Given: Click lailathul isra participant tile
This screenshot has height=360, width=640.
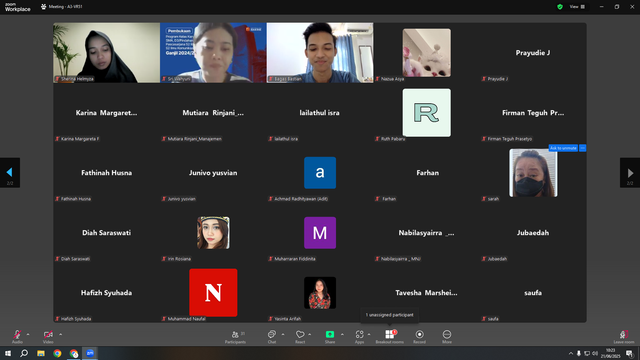Looking at the screenshot, I should 320,113.
